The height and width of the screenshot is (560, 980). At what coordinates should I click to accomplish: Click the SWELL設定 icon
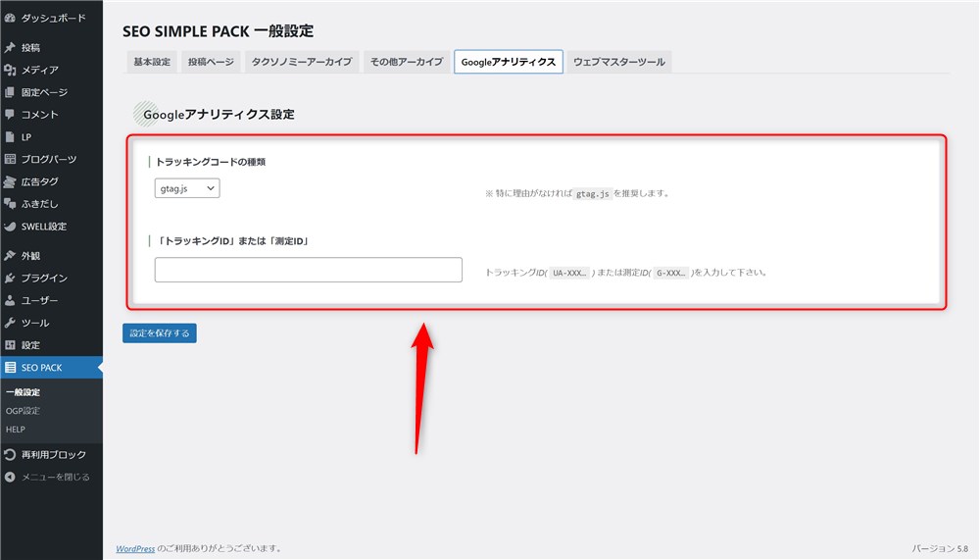point(10,227)
